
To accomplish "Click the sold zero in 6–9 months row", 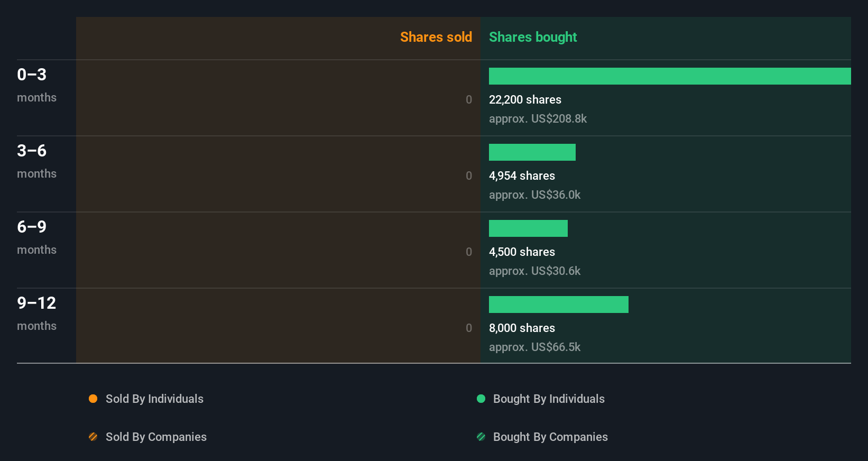I will click(469, 252).
